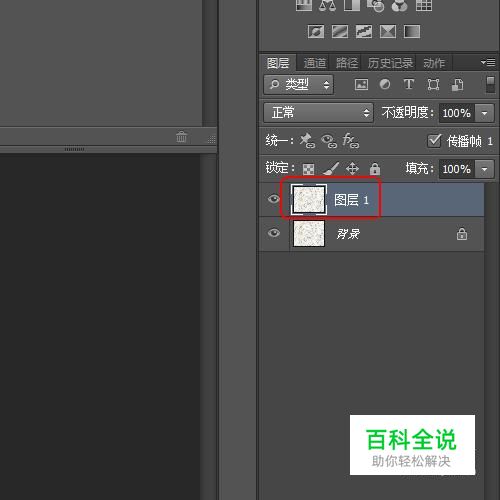Add a Selective Color adjustment (X icon)
Image resolution: width=500 pixels, height=500 pixels.
388,32
